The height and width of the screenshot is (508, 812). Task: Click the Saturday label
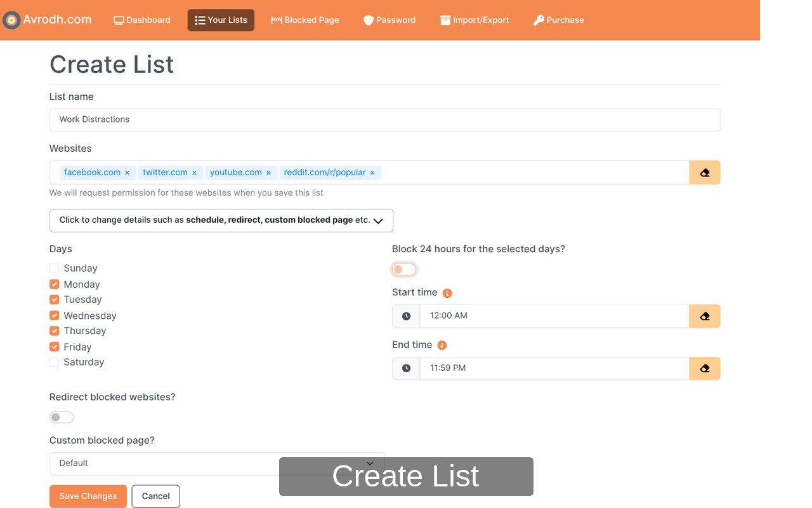point(84,362)
